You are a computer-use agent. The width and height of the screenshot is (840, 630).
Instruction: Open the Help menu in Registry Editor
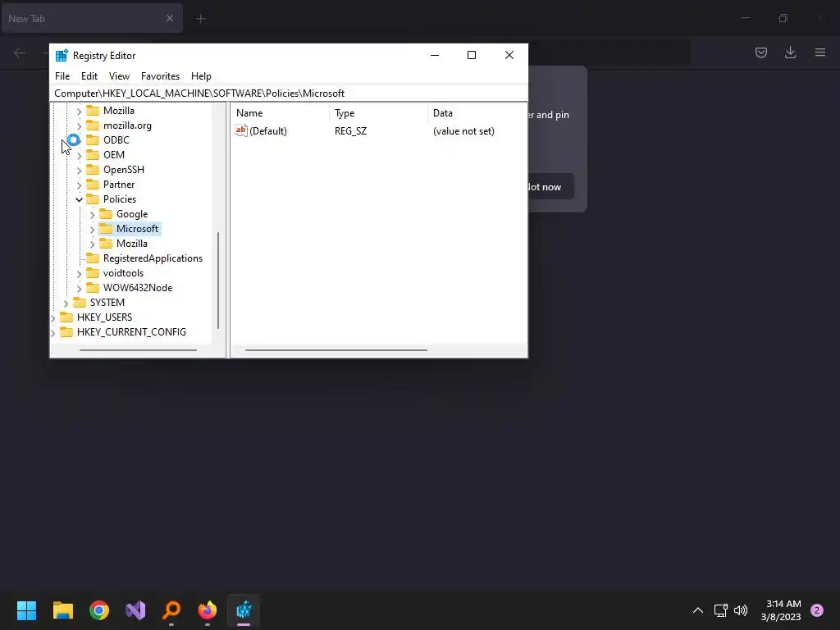pyautogui.click(x=201, y=76)
